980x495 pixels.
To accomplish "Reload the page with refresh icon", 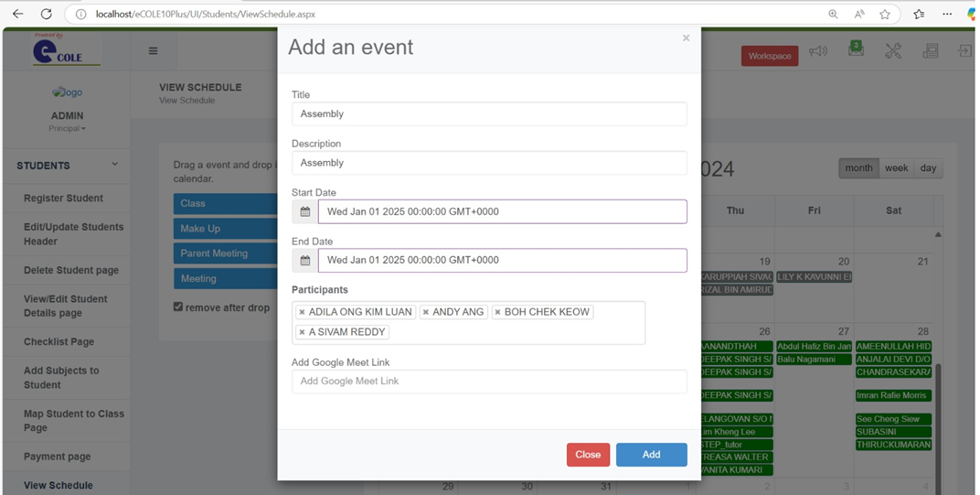I will tap(46, 14).
